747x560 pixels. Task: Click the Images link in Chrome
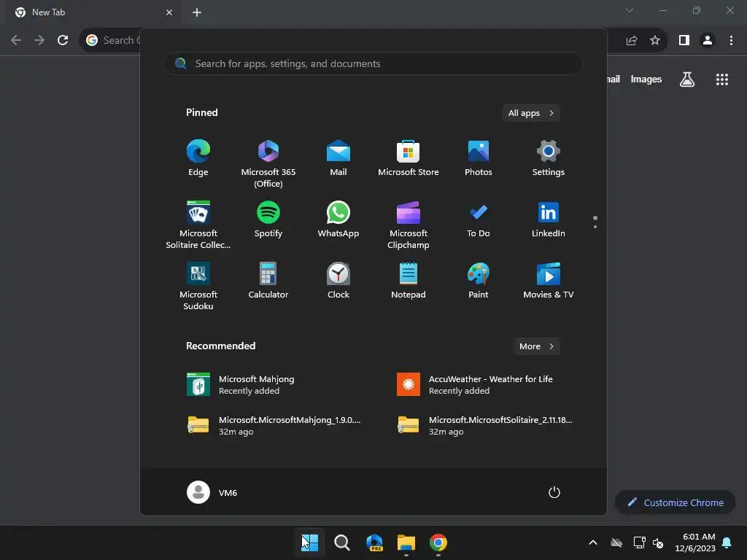646,79
